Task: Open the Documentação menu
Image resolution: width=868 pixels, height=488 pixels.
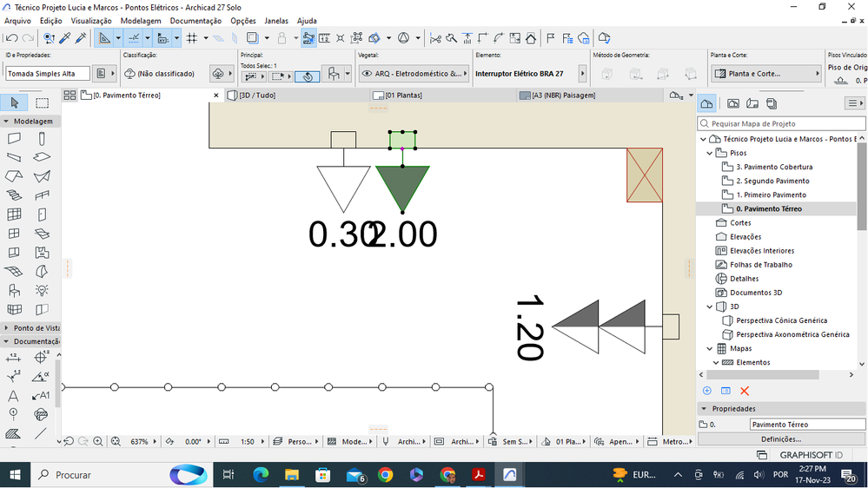Action: tap(195, 21)
